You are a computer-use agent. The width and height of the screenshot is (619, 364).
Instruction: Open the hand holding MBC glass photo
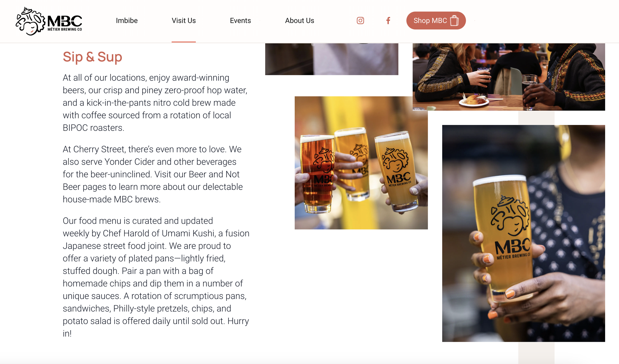coord(523,233)
